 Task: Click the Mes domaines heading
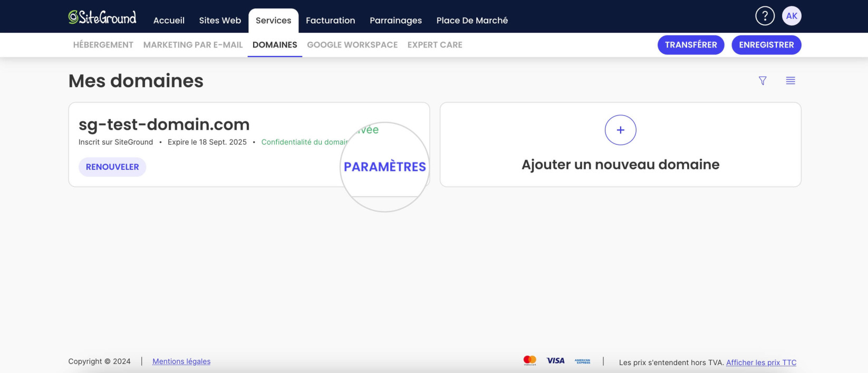[136, 81]
